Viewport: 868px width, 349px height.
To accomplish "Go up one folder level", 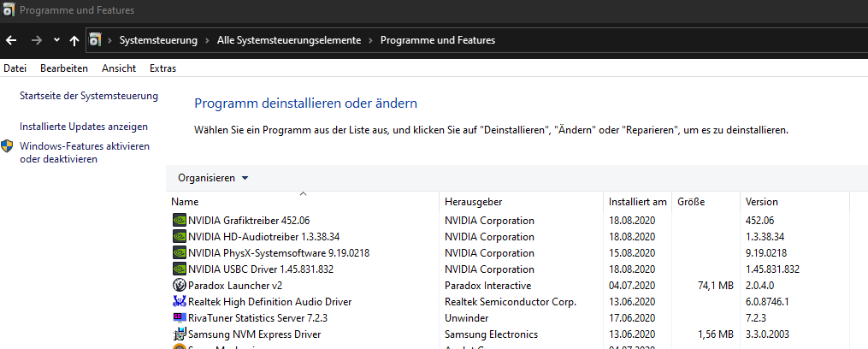I will click(74, 40).
